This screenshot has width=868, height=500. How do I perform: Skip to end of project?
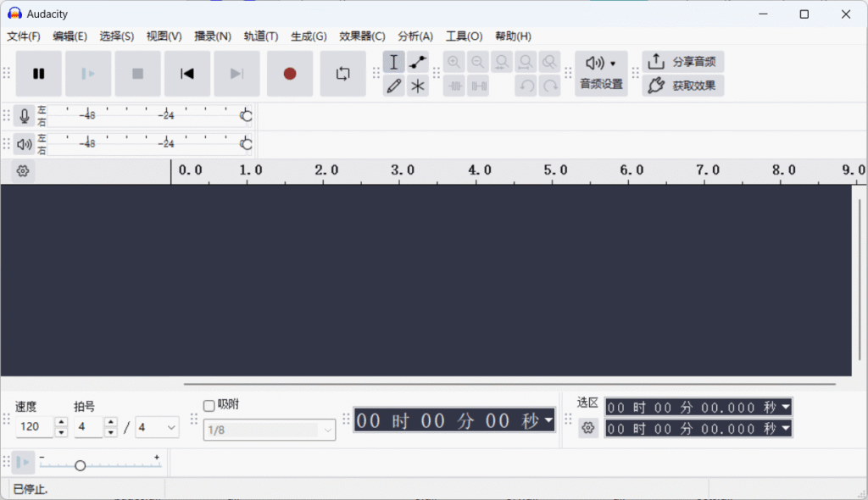237,74
